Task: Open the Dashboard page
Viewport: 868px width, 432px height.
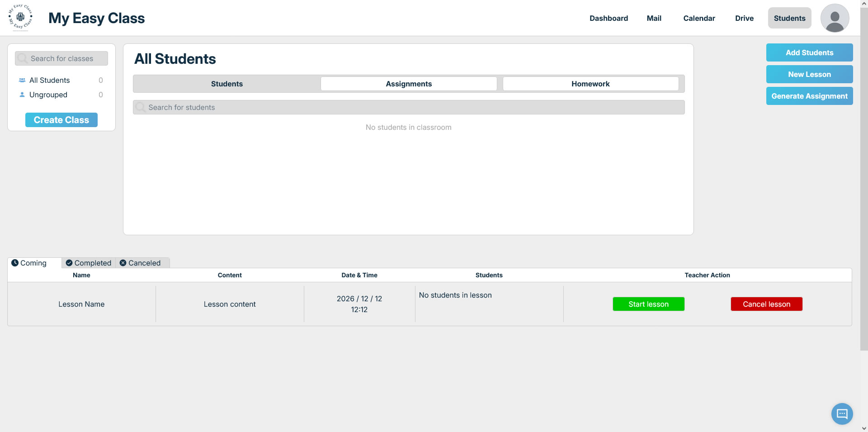Action: click(x=609, y=18)
